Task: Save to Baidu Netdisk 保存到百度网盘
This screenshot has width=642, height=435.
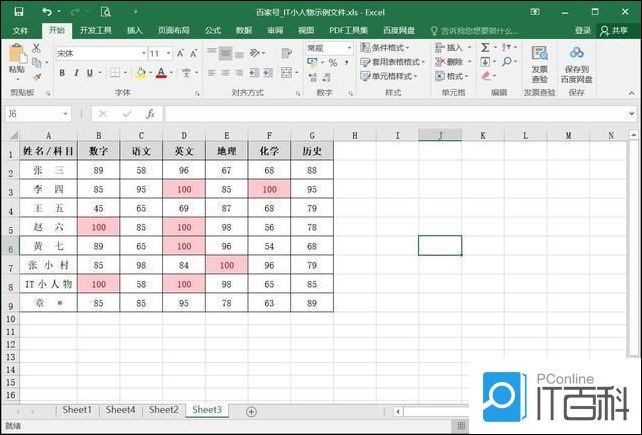Action: click(x=576, y=64)
